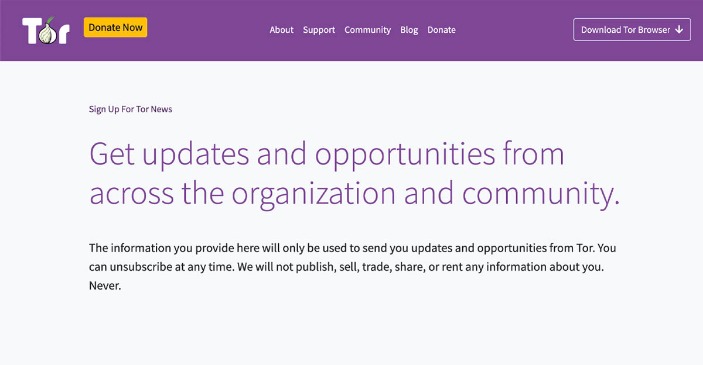Click the word 'Never.' ending the paragraph
The image size is (703, 365).
coord(105,286)
